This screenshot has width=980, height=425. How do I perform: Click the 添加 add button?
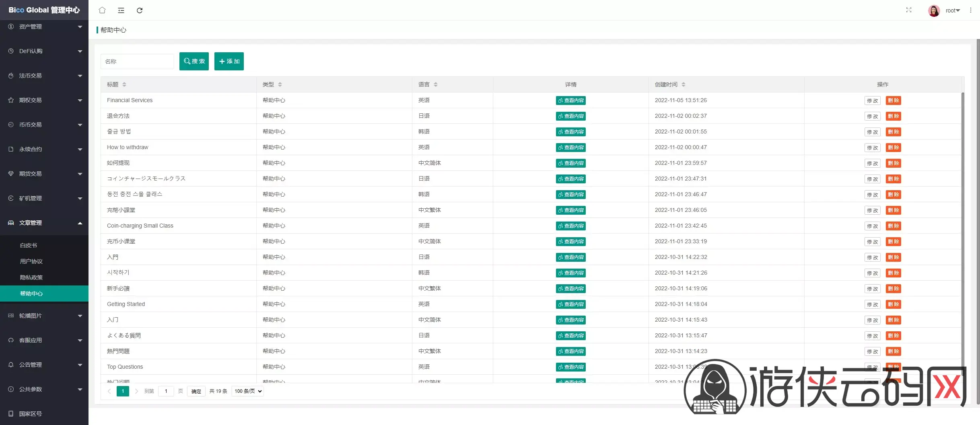click(x=229, y=61)
